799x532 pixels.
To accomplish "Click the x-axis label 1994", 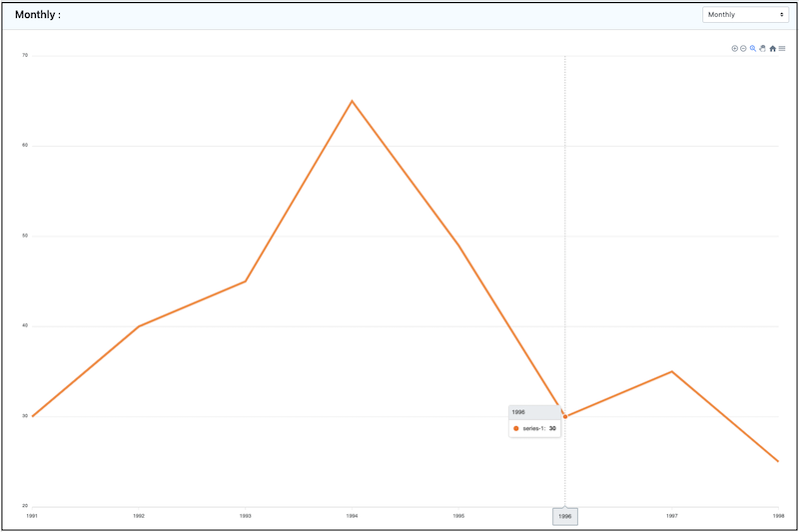I will [353, 516].
